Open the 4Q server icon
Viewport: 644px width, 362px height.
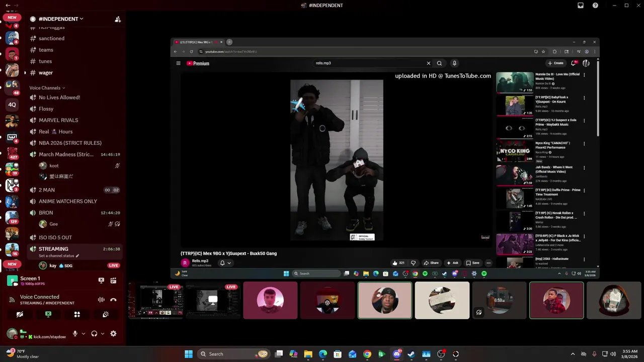click(x=12, y=105)
